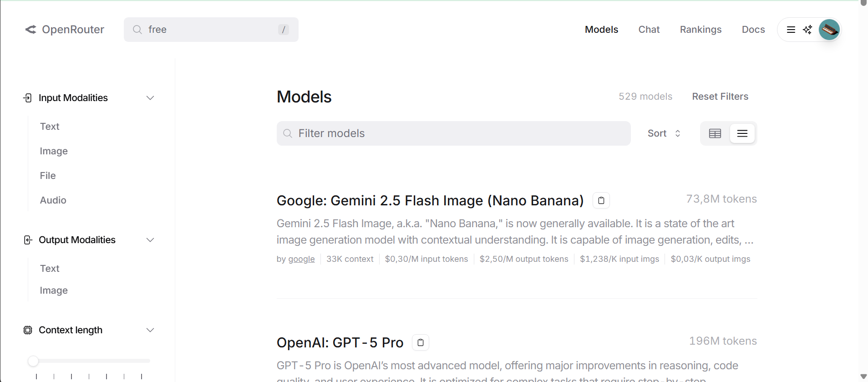
Task: Go to the Rankings page
Action: (x=700, y=30)
